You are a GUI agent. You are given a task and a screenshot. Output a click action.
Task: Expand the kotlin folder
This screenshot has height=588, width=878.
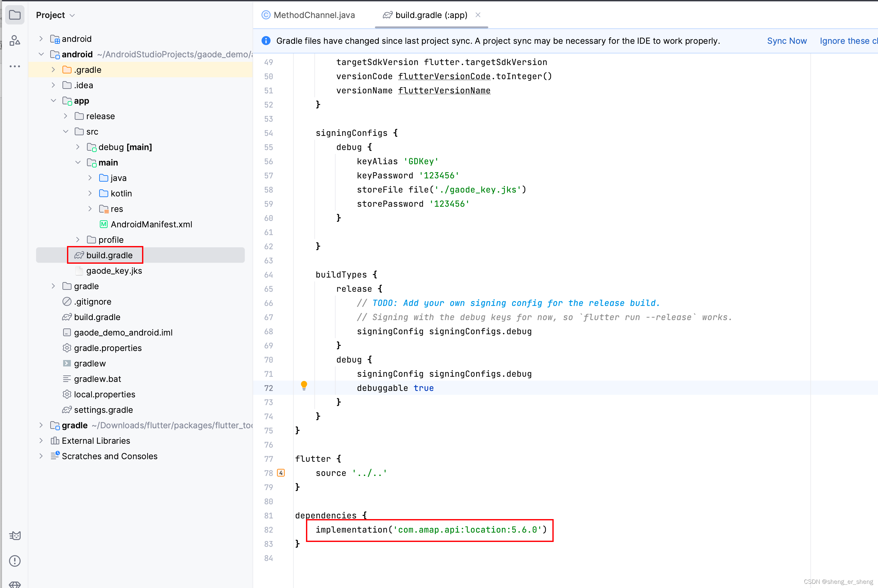(x=90, y=194)
